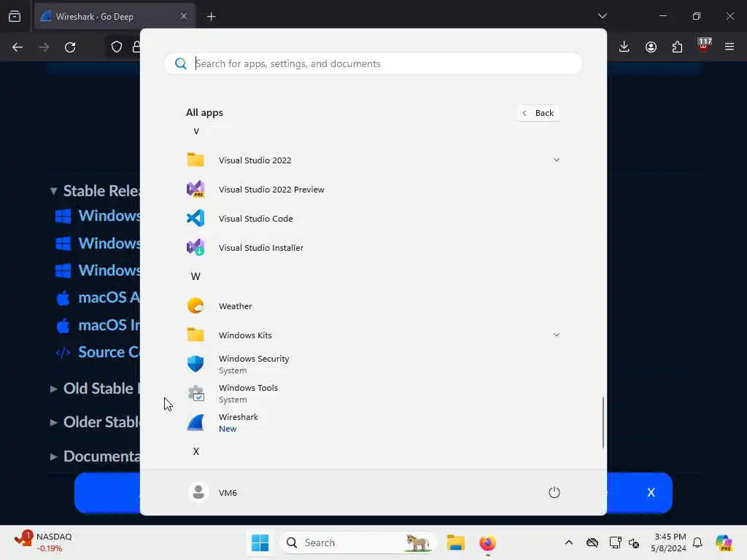The width and height of the screenshot is (747, 560).
Task: Open the Firefox hamburger menu
Action: tap(729, 47)
